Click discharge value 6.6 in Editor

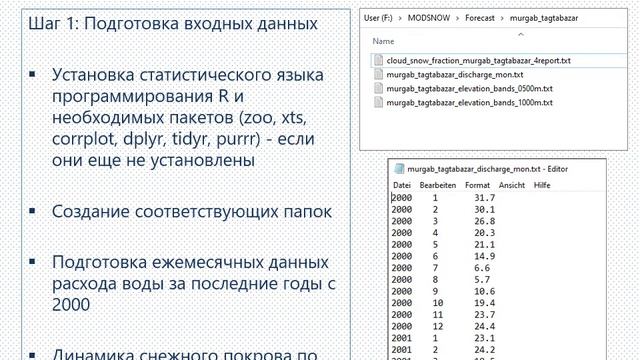[482, 268]
